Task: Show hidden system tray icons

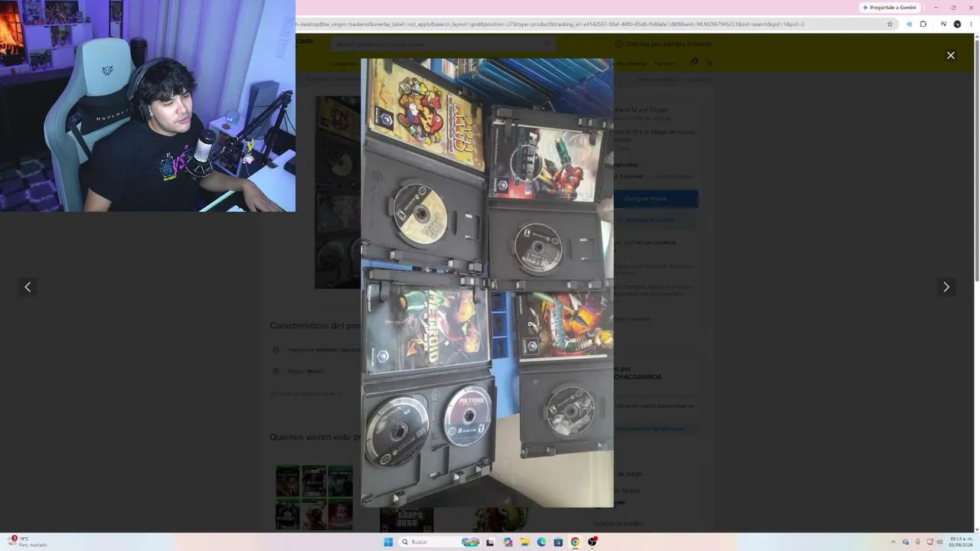Action: 893,542
